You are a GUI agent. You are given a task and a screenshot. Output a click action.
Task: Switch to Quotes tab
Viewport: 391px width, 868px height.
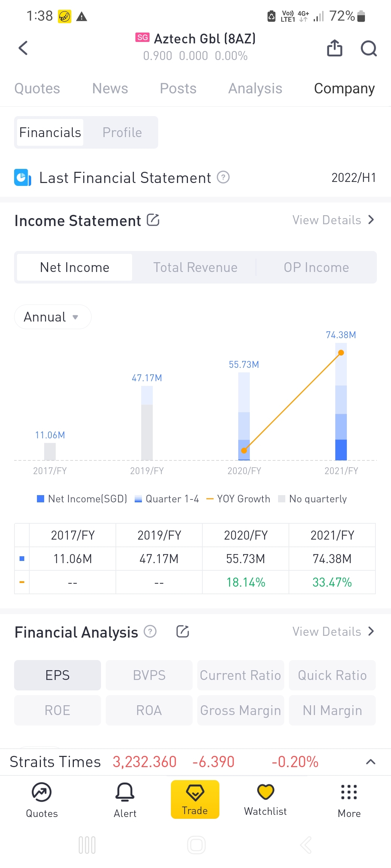(x=37, y=89)
